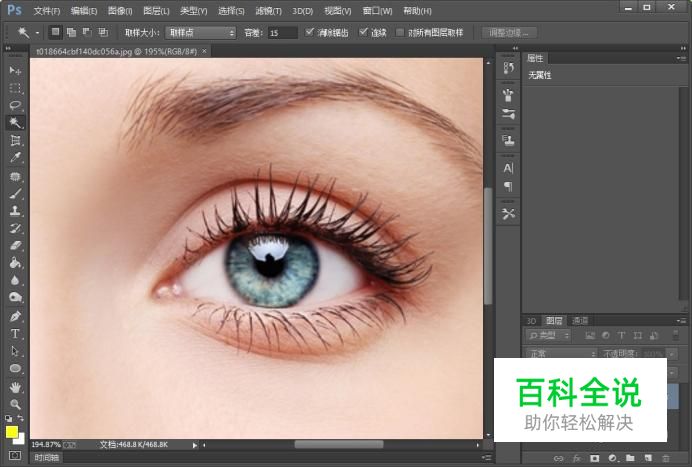Viewport: 692px width, 467px height.
Task: Reset default foreground and background colors
Action: 8,418
